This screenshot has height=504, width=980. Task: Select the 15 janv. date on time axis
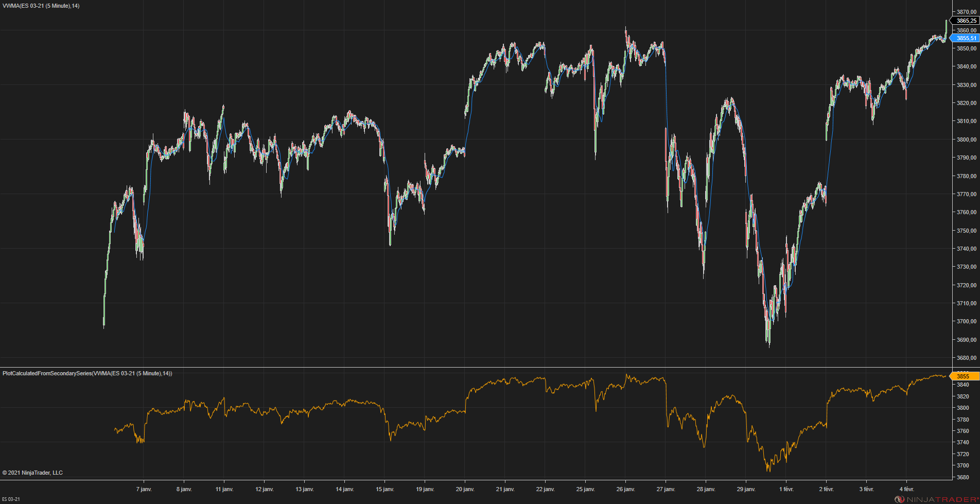tap(384, 489)
